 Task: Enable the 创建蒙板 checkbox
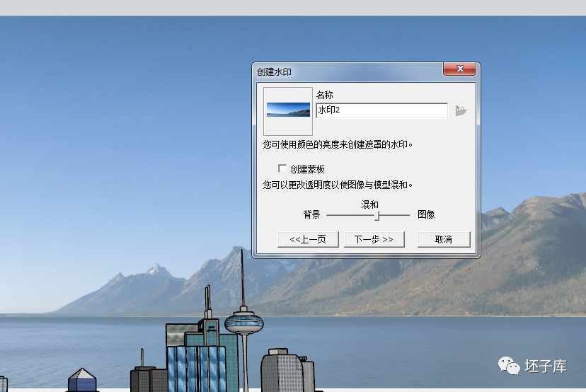tap(282, 169)
